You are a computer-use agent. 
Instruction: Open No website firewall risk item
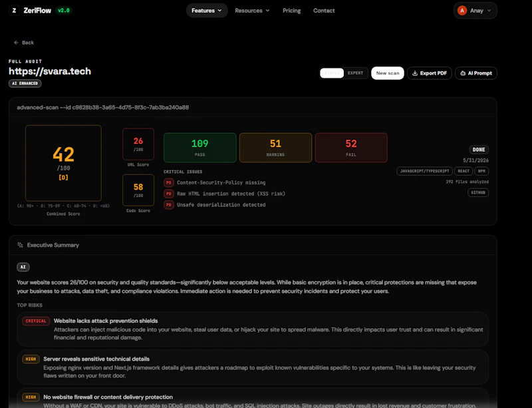253,398
